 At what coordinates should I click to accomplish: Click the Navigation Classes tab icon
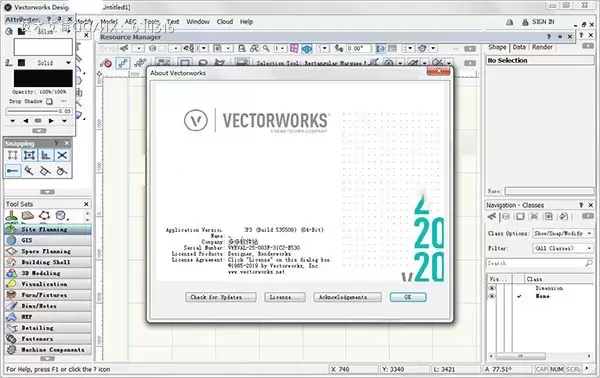click(x=492, y=217)
